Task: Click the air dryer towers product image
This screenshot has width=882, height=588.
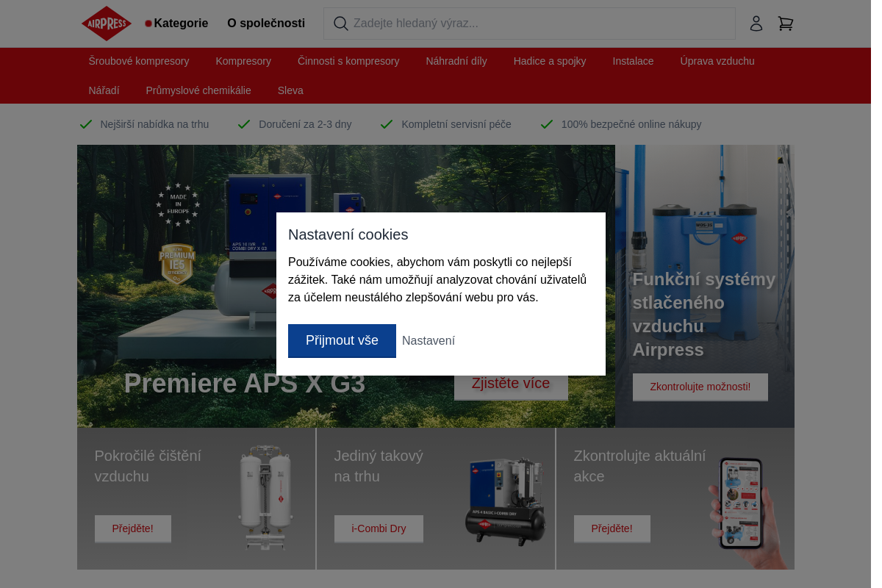Action: click(x=265, y=498)
